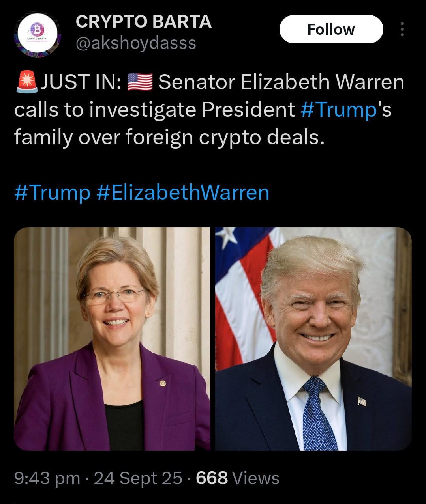Click the round lapel pin on the purple blazer
Viewport: 426px width, 504px height.
click(162, 383)
